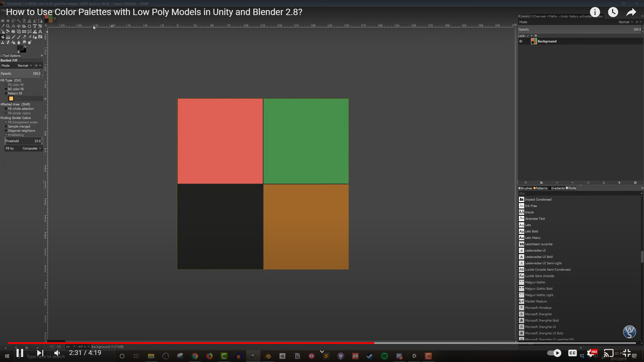Select the Rectangle Select tool
Image resolution: width=644 pixels, height=362 pixels.
point(3,21)
